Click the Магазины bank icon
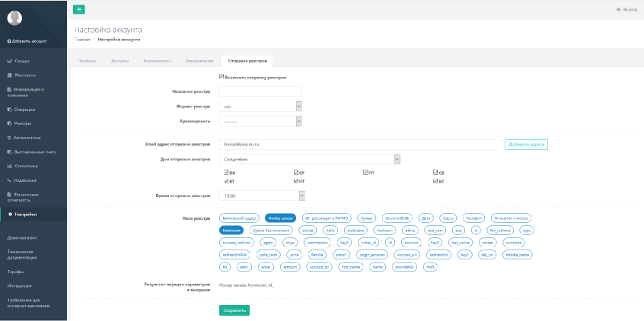 click(x=9, y=75)
